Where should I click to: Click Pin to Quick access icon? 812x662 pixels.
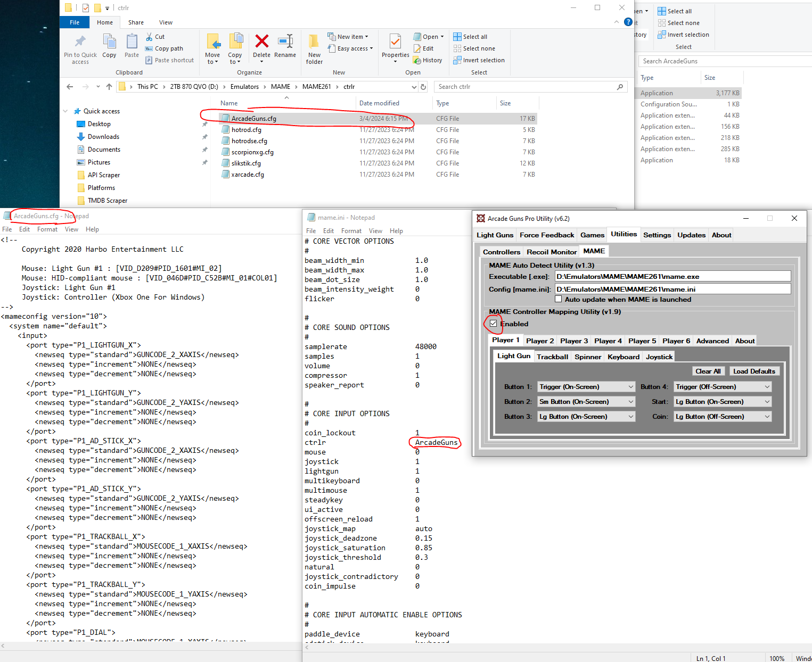[80, 42]
